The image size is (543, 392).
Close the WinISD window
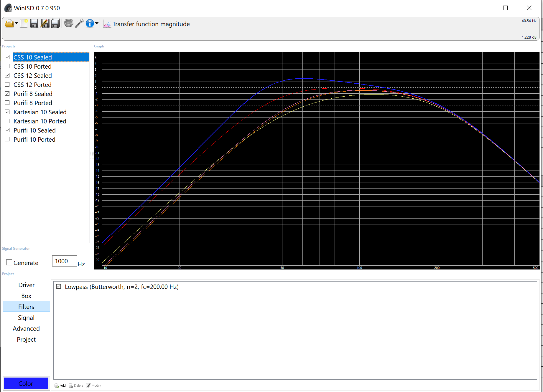(529, 8)
